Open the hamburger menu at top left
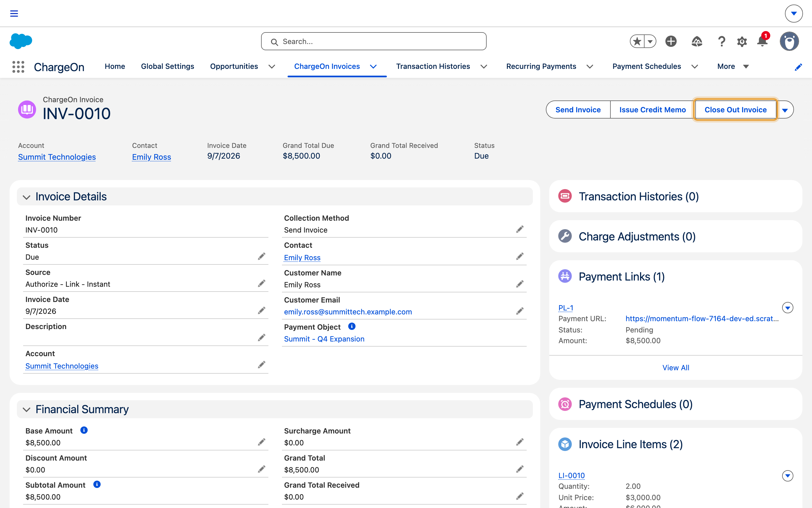Screen dimensions: 812x508 [14, 14]
